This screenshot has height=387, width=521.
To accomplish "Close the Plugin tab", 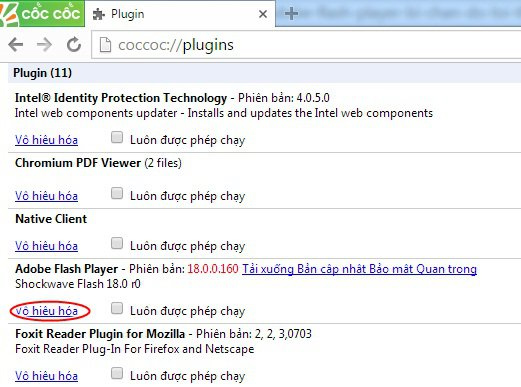I will 263,14.
